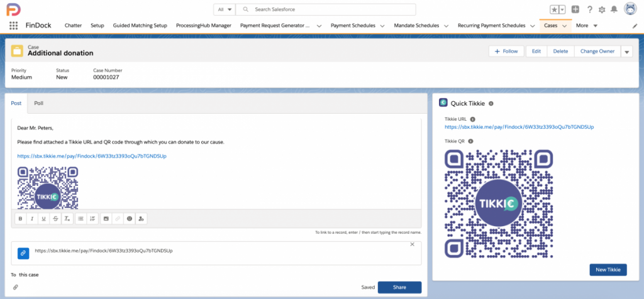Click the Edit case button
This screenshot has height=299, width=644.
(536, 52)
